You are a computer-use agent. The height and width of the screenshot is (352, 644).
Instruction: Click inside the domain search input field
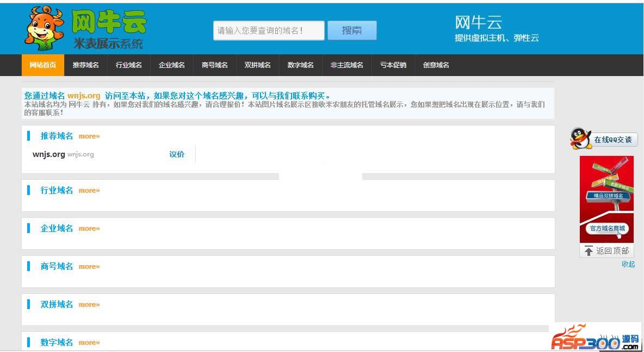pos(269,30)
